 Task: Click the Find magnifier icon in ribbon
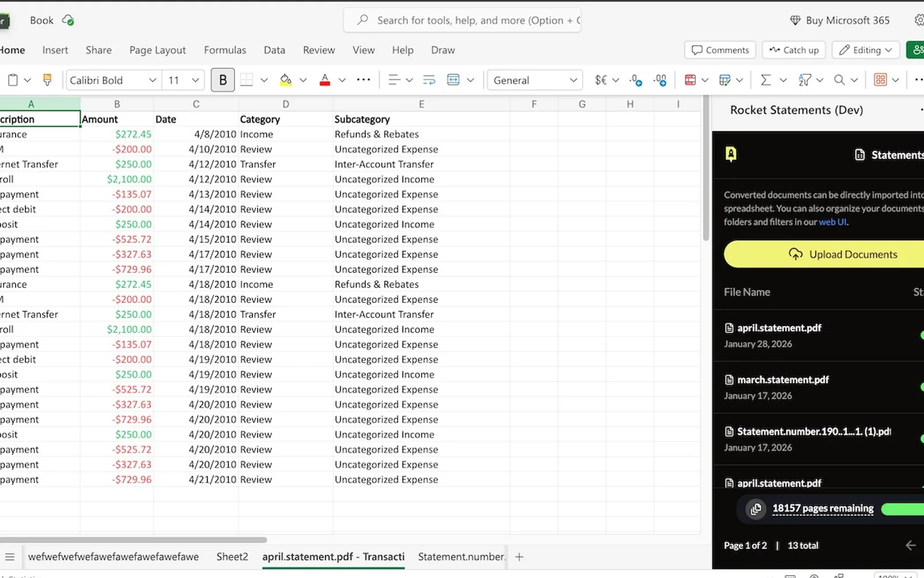click(840, 80)
